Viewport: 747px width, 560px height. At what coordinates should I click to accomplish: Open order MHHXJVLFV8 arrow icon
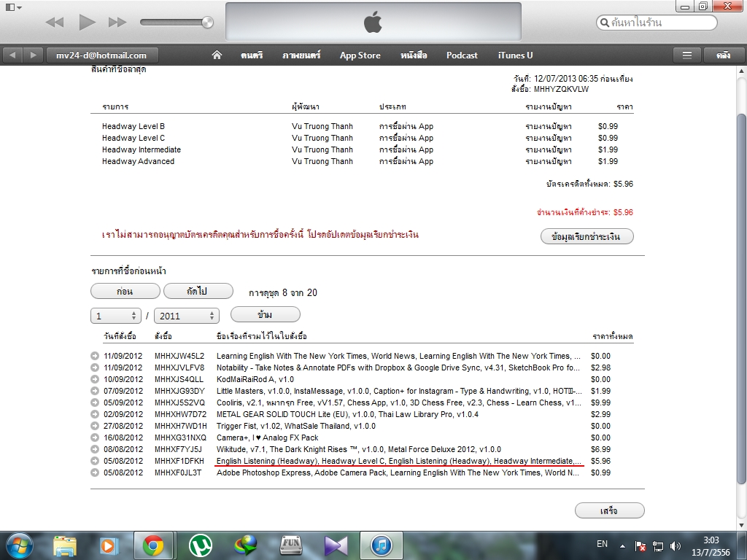[x=95, y=367]
